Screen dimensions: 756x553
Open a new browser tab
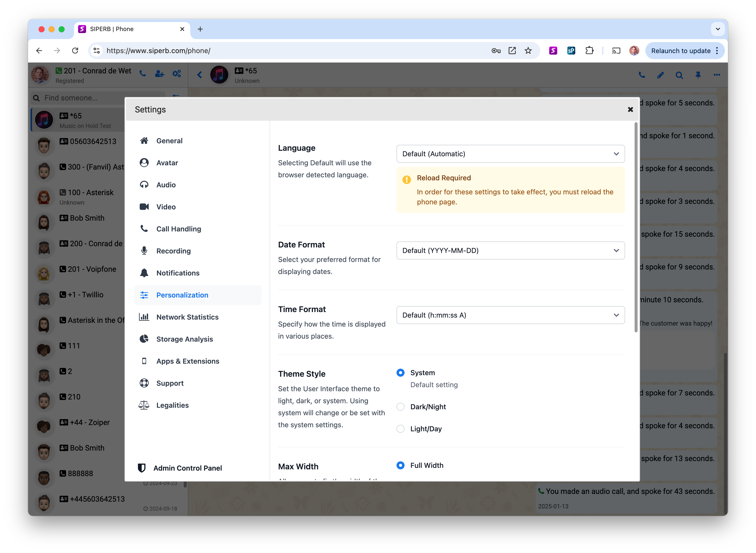200,29
